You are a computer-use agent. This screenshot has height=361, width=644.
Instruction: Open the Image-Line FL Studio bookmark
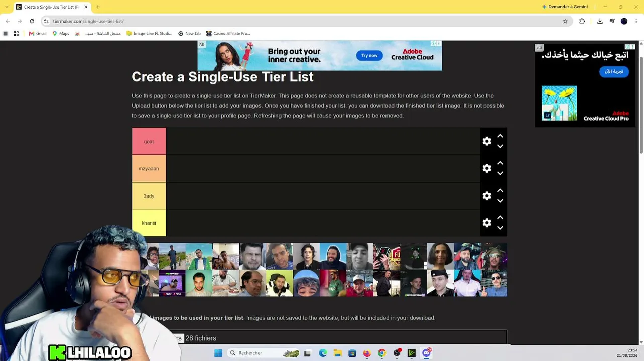pos(149,34)
